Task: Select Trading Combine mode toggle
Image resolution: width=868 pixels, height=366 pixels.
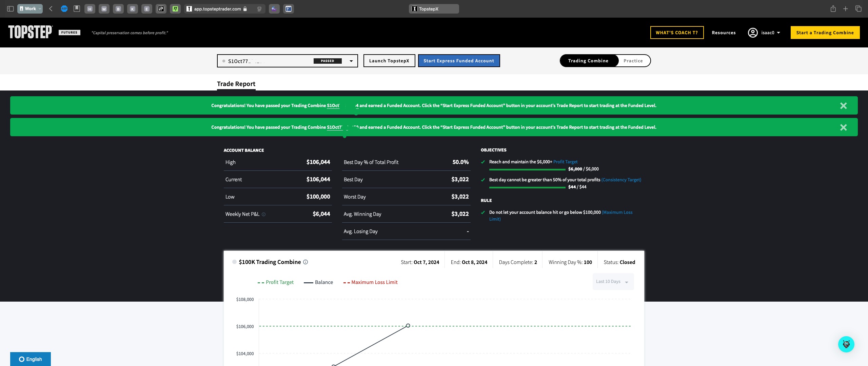Action: (x=588, y=61)
